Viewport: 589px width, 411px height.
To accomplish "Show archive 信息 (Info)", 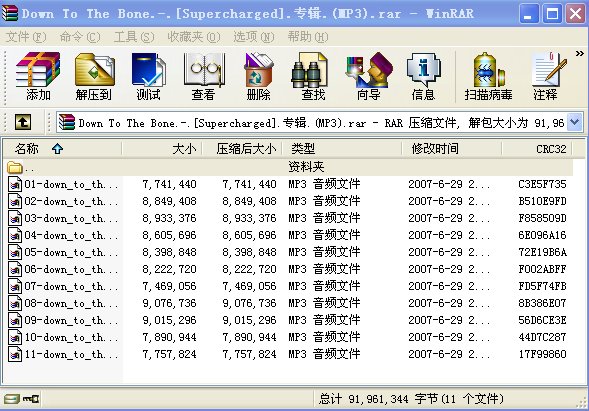I will tap(423, 77).
